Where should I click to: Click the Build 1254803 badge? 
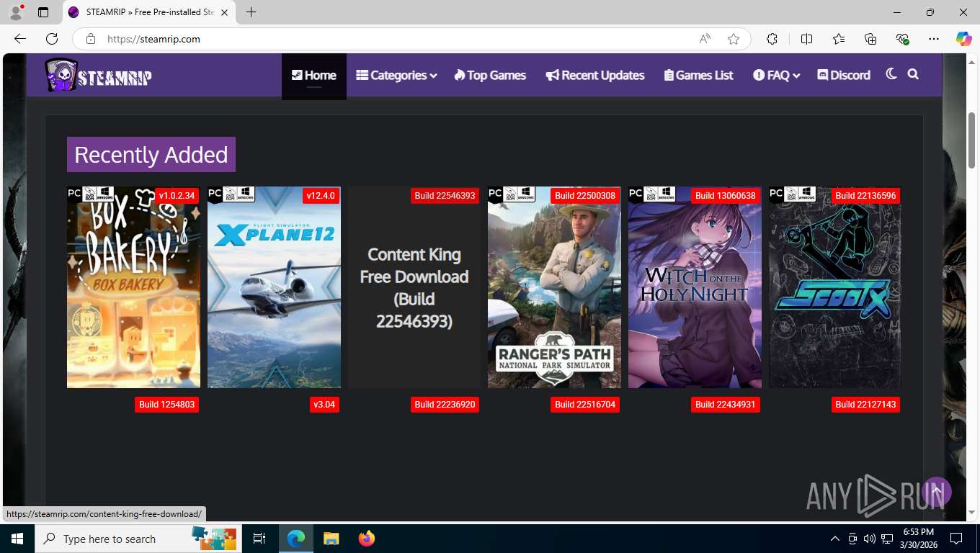(x=166, y=405)
